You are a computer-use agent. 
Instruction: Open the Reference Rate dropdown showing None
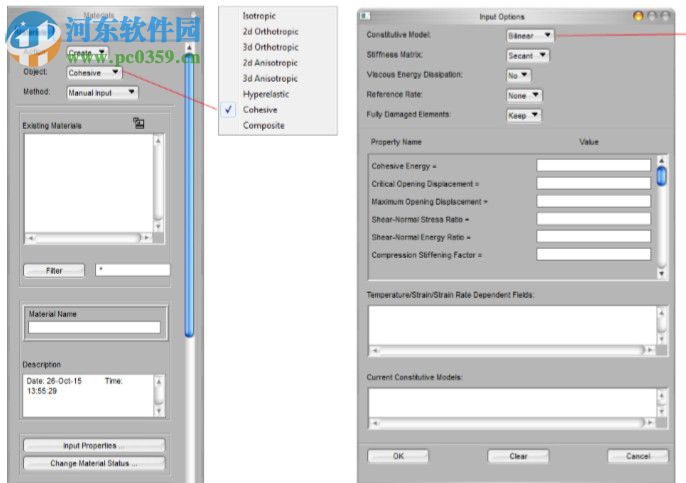click(x=524, y=95)
